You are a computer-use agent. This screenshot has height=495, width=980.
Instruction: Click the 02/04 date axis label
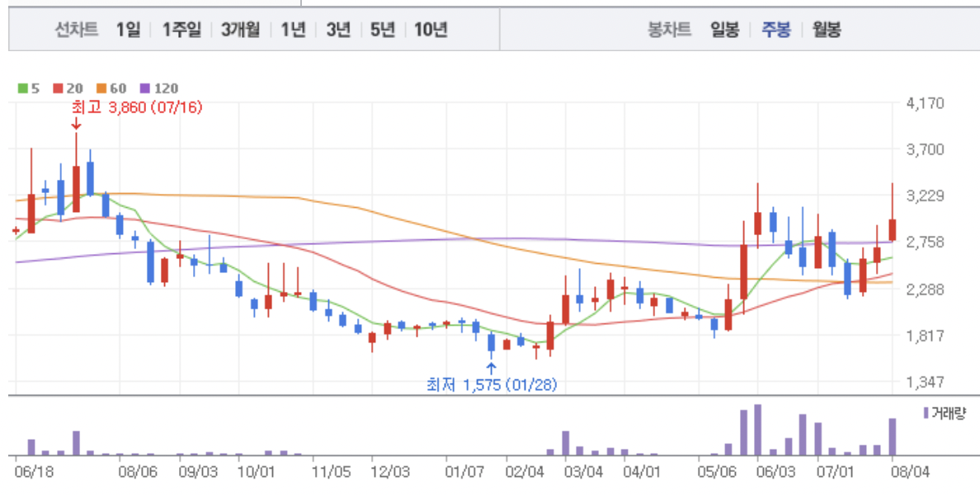[524, 472]
